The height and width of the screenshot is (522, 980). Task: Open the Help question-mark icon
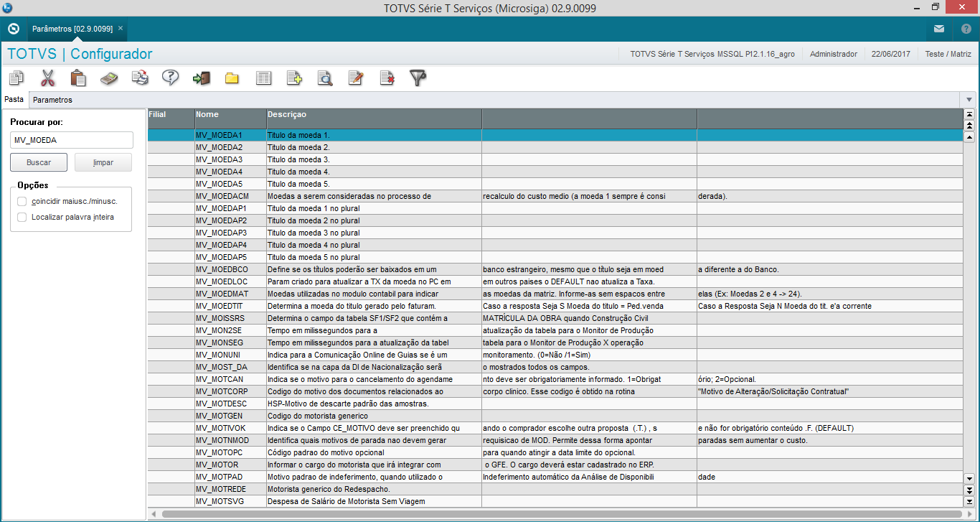click(x=170, y=78)
